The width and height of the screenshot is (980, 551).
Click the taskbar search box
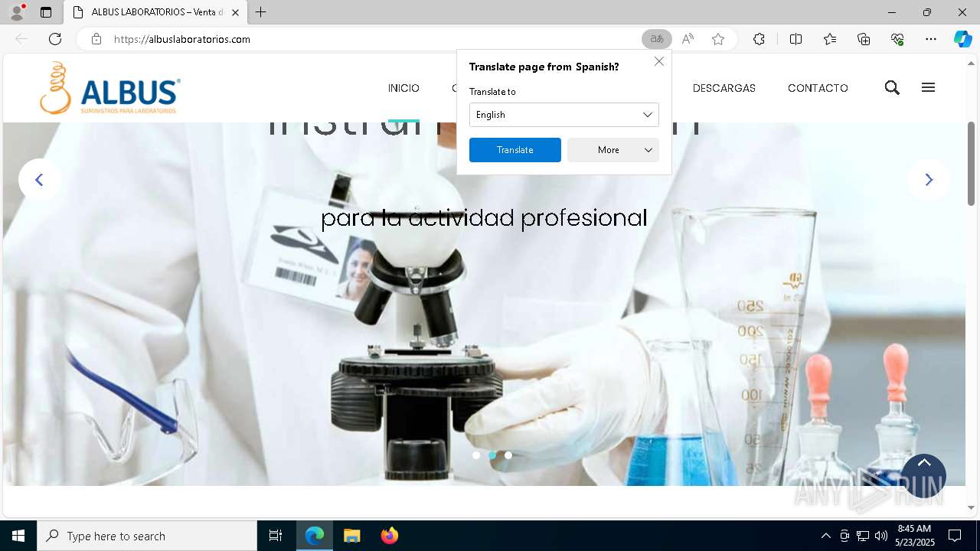147,536
